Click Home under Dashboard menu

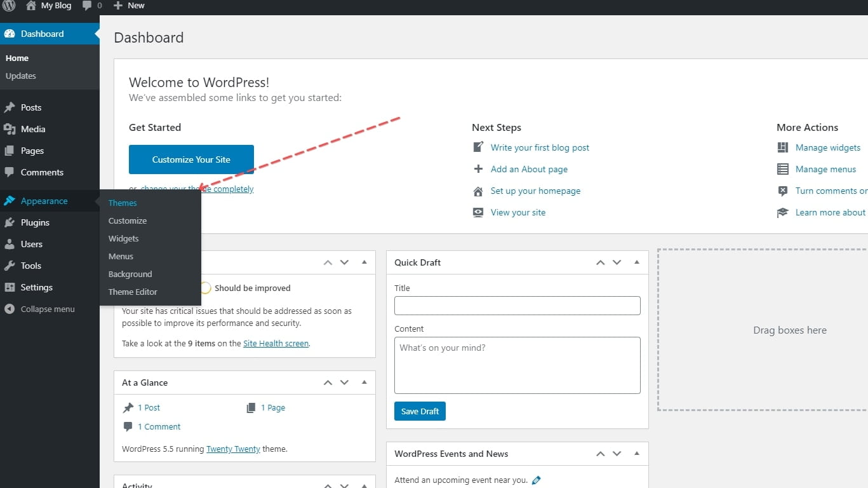(17, 58)
